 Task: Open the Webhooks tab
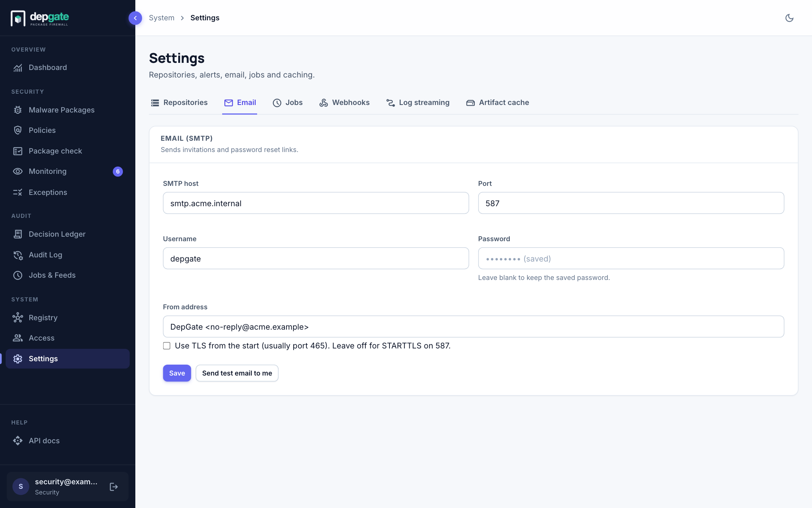344,103
